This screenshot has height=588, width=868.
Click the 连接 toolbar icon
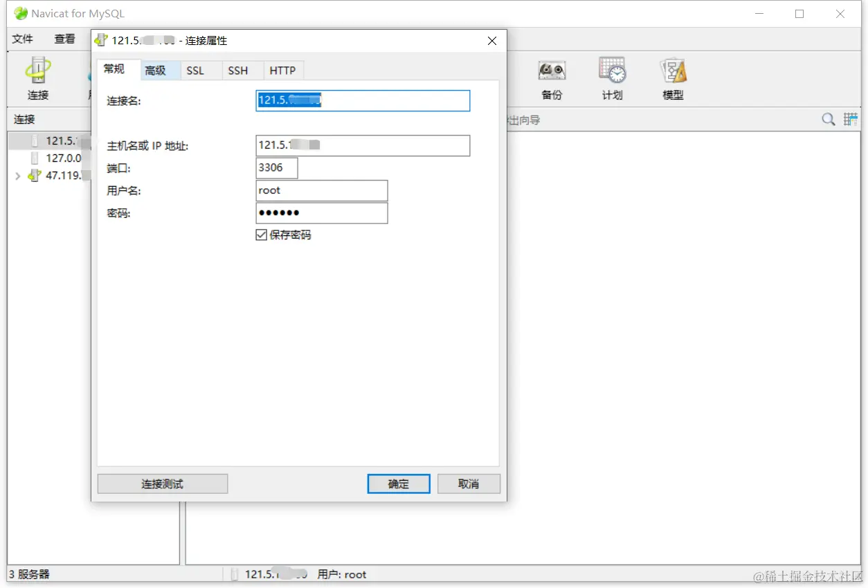pos(38,79)
